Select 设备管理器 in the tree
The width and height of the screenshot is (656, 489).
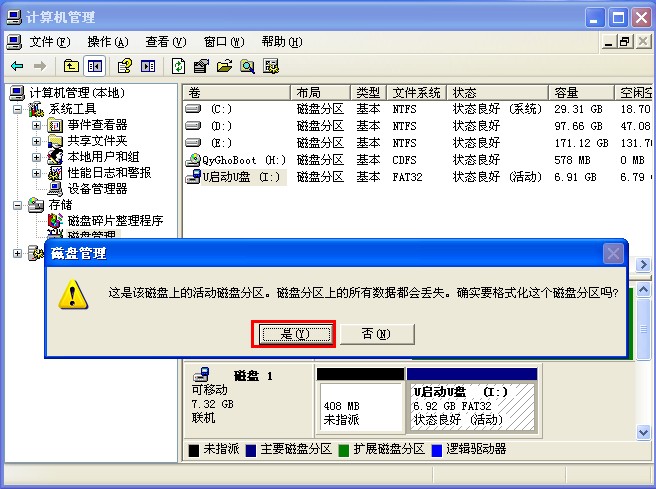[x=97, y=189]
